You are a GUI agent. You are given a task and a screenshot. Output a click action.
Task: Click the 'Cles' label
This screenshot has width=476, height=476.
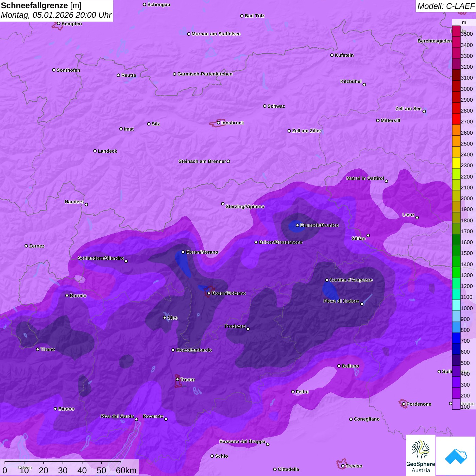(172, 318)
